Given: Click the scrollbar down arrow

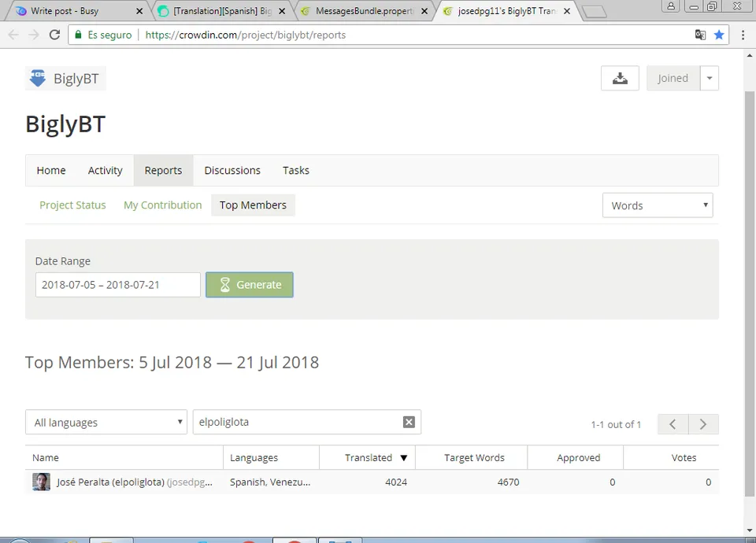Looking at the screenshot, I should point(749,530).
